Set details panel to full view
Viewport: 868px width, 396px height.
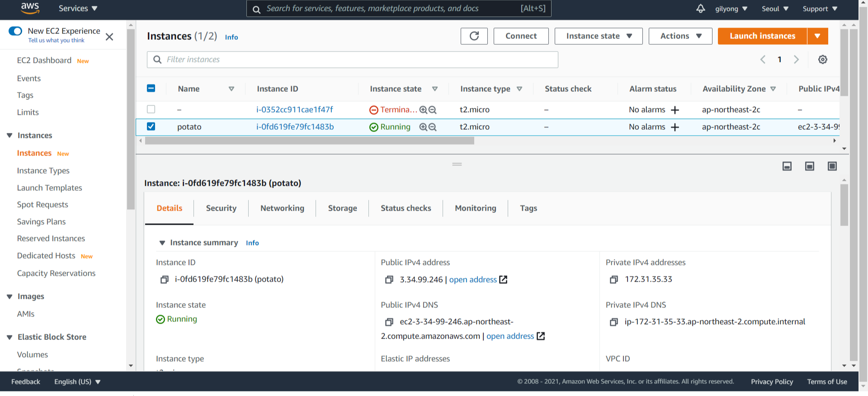pos(832,166)
